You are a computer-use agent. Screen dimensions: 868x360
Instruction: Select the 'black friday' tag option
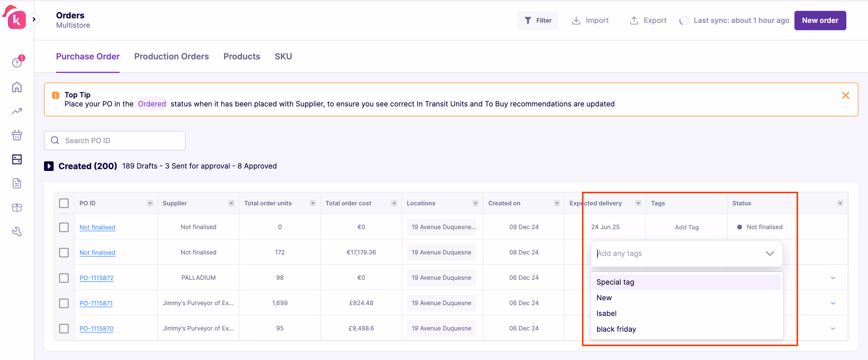[616, 329]
